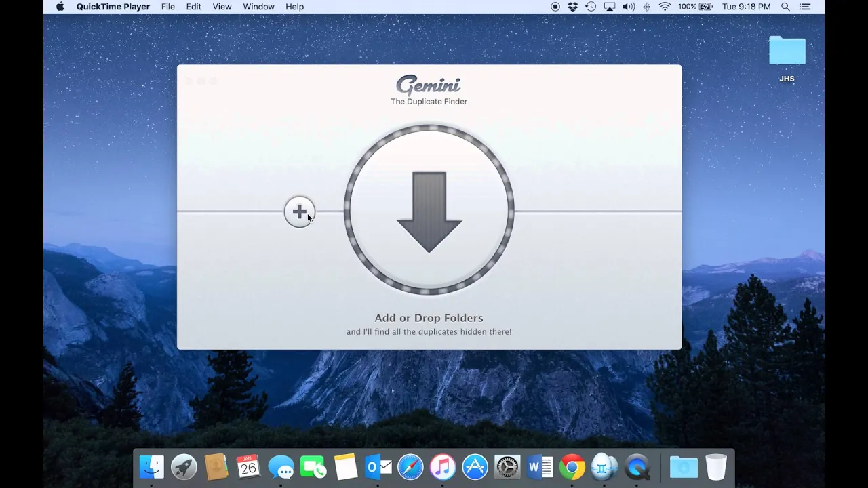
Task: Open the Time Machine menu bar icon
Action: (591, 7)
